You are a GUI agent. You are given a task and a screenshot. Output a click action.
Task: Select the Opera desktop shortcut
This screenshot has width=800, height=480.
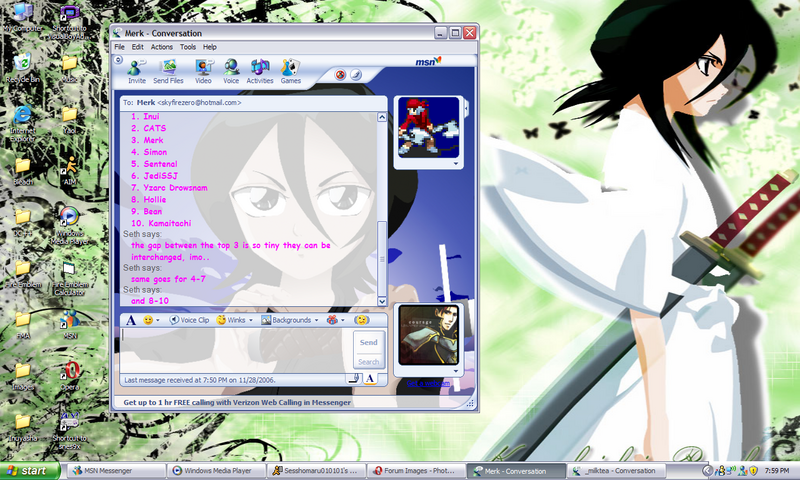click(x=70, y=376)
